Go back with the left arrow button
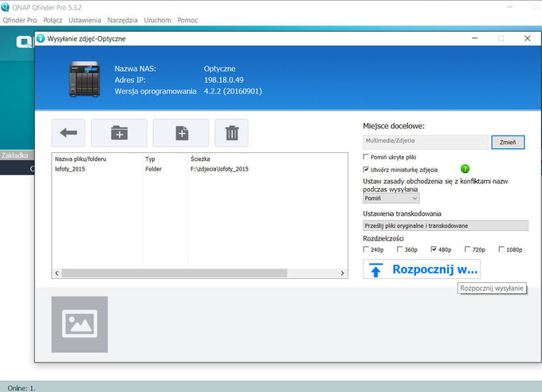Viewport: 542px width, 392px height. coord(69,133)
